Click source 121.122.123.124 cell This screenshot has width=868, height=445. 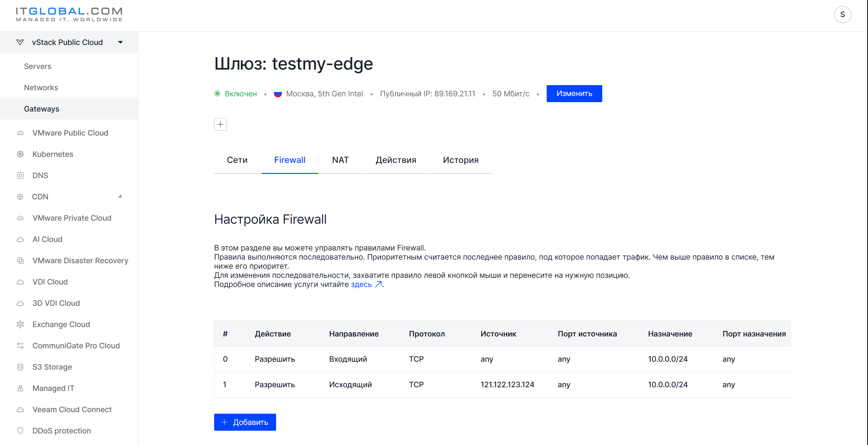point(507,385)
